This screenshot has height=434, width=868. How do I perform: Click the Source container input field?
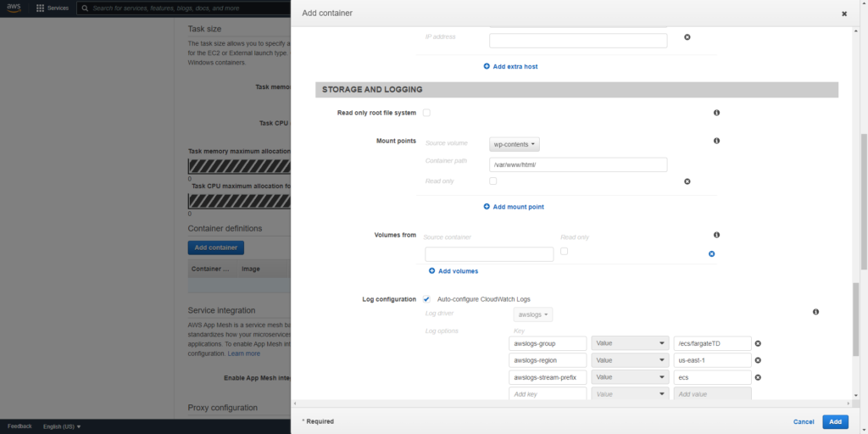pyautogui.click(x=489, y=254)
